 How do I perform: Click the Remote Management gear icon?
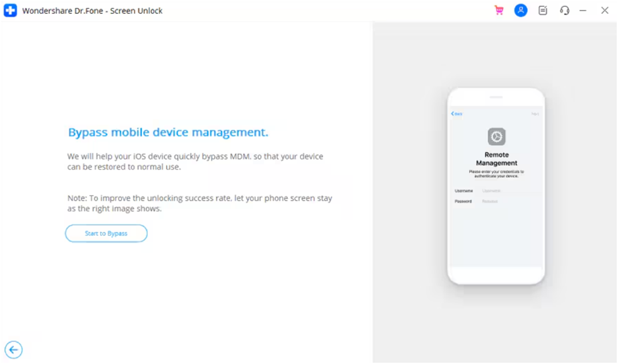coord(496,137)
